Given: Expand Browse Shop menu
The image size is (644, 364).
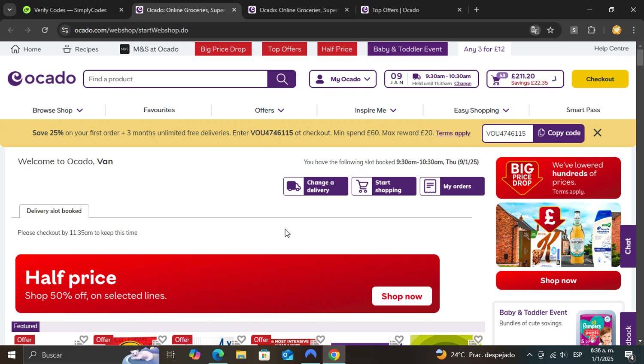Looking at the screenshot, I should 58,110.
